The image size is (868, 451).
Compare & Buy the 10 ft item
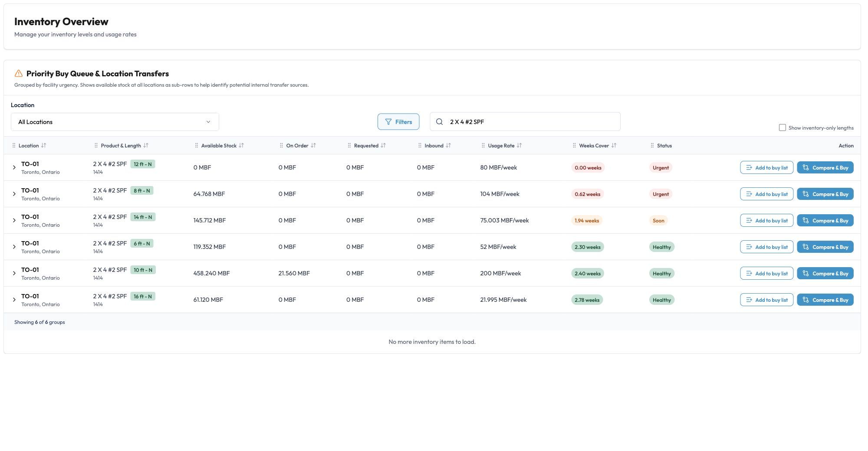pyautogui.click(x=825, y=274)
